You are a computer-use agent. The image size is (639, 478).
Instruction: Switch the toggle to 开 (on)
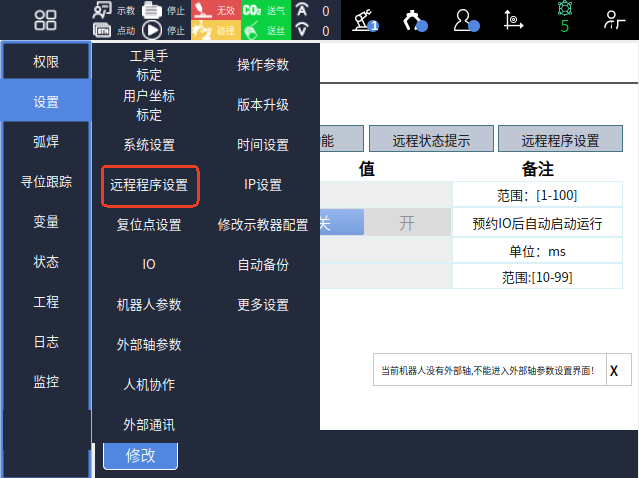pyautogui.click(x=406, y=222)
